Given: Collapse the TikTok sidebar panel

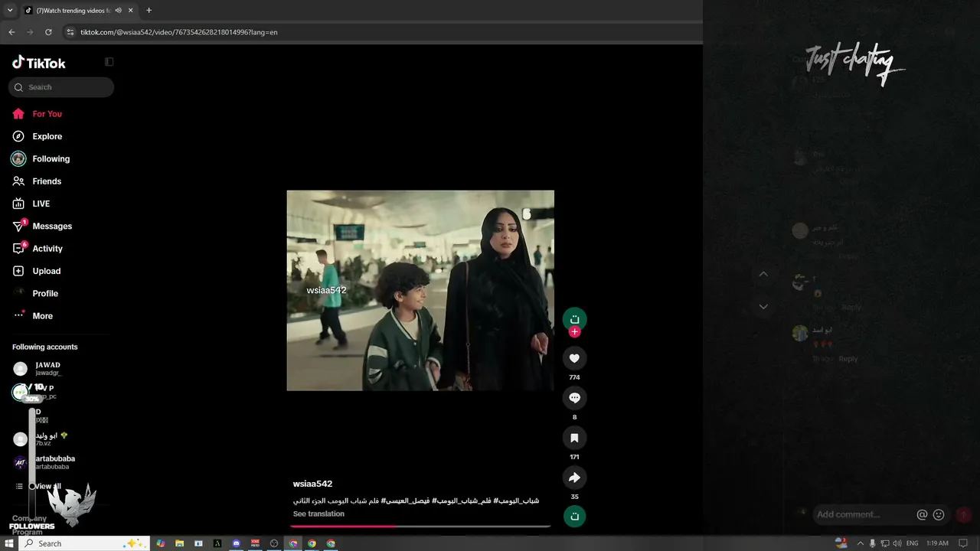Looking at the screenshot, I should [109, 62].
